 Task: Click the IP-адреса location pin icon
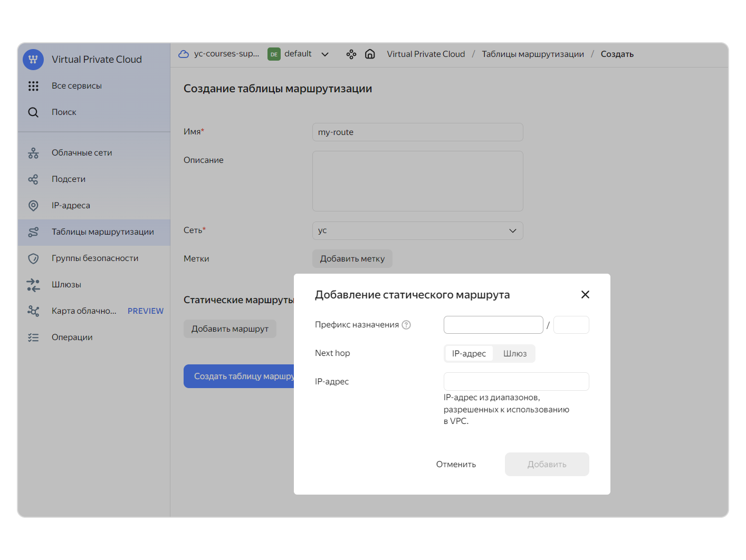point(33,206)
